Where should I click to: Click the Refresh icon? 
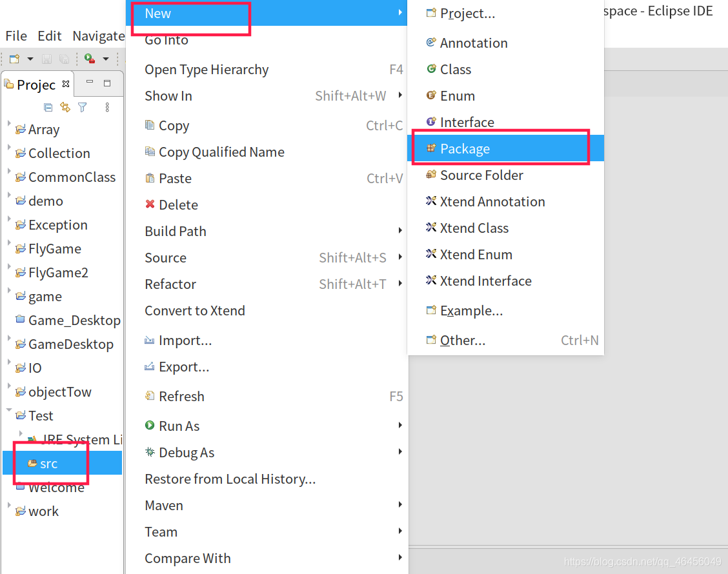tap(150, 396)
